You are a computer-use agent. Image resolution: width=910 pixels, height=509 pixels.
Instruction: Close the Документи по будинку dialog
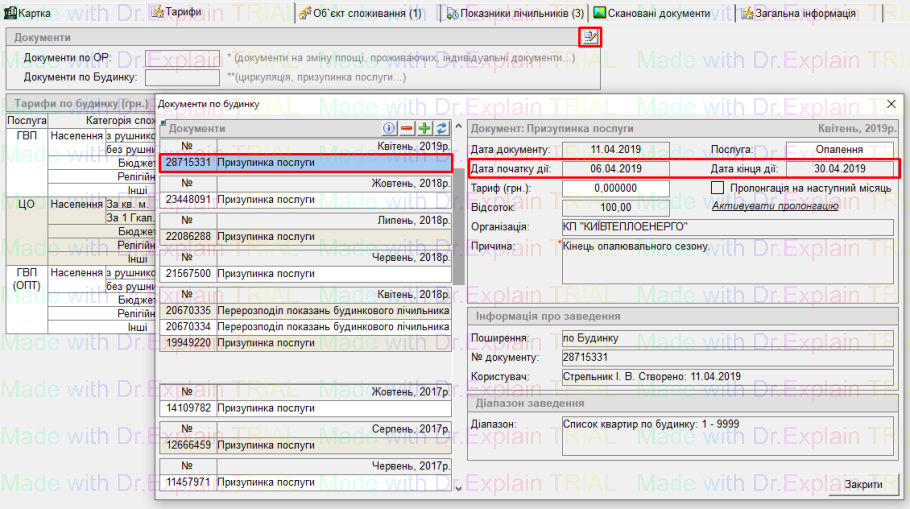891,104
